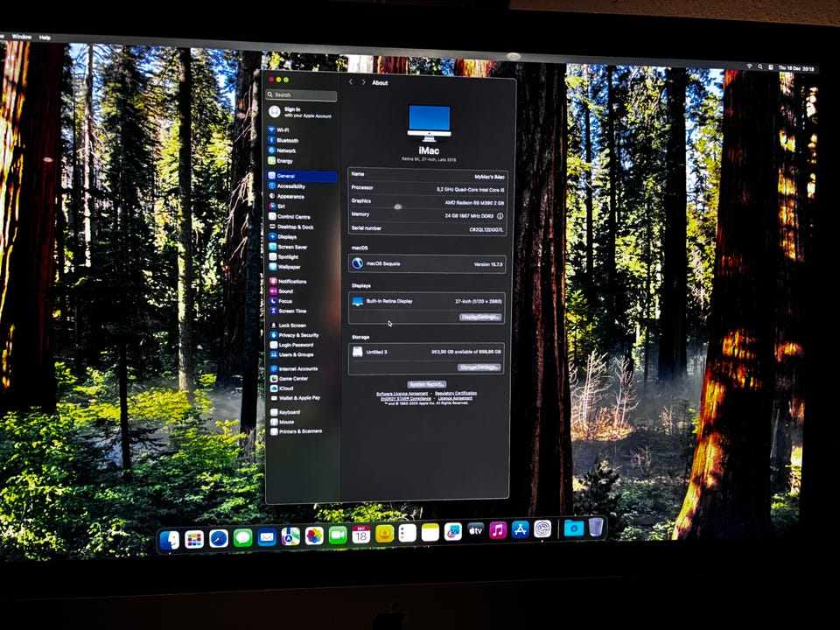Open the Regulatory Certification link
This screenshot has width=840, height=630.
point(456,393)
